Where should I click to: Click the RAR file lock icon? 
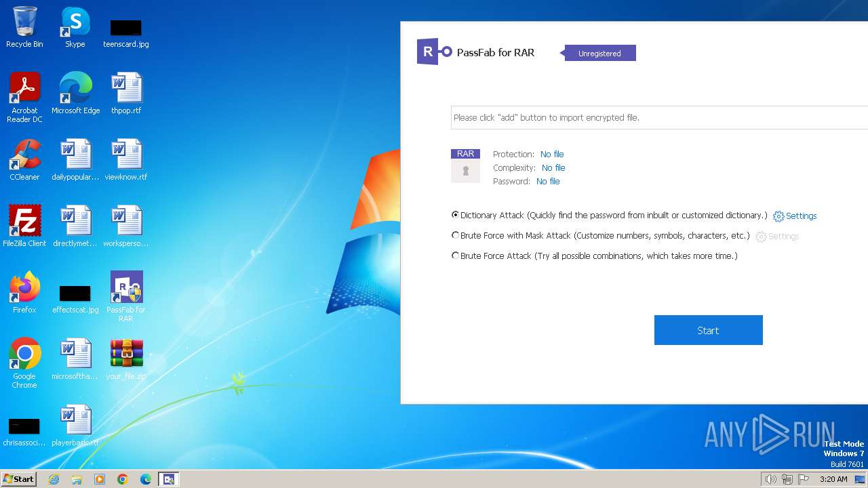465,166
